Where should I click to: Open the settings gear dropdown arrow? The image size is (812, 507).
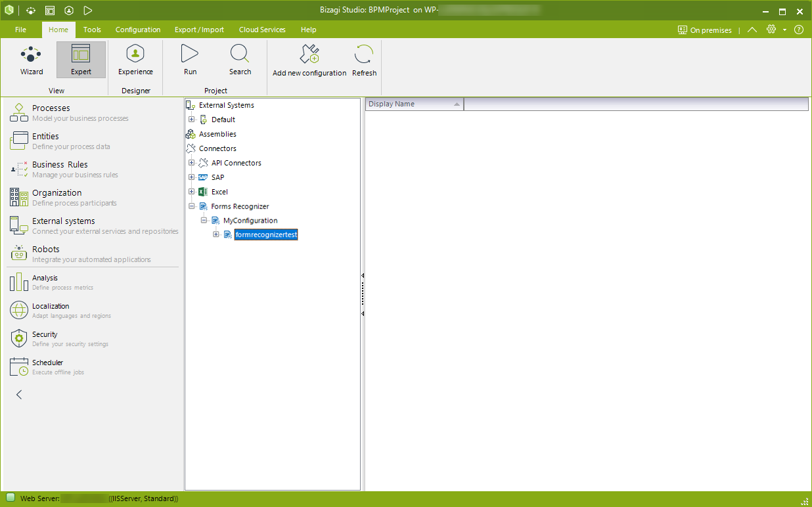[x=784, y=30]
